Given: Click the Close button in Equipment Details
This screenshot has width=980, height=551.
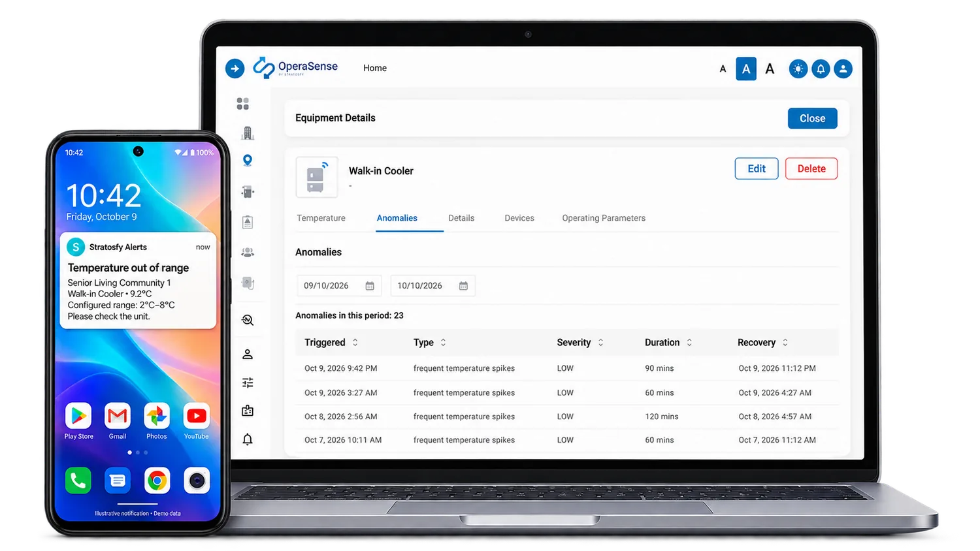Looking at the screenshot, I should pyautogui.click(x=812, y=118).
